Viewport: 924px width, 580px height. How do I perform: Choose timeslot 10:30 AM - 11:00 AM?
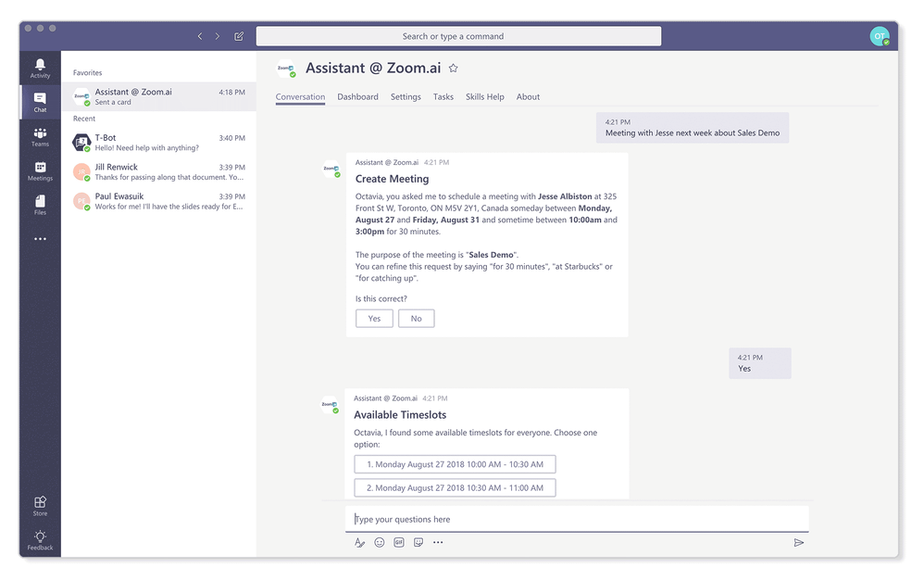click(x=455, y=488)
